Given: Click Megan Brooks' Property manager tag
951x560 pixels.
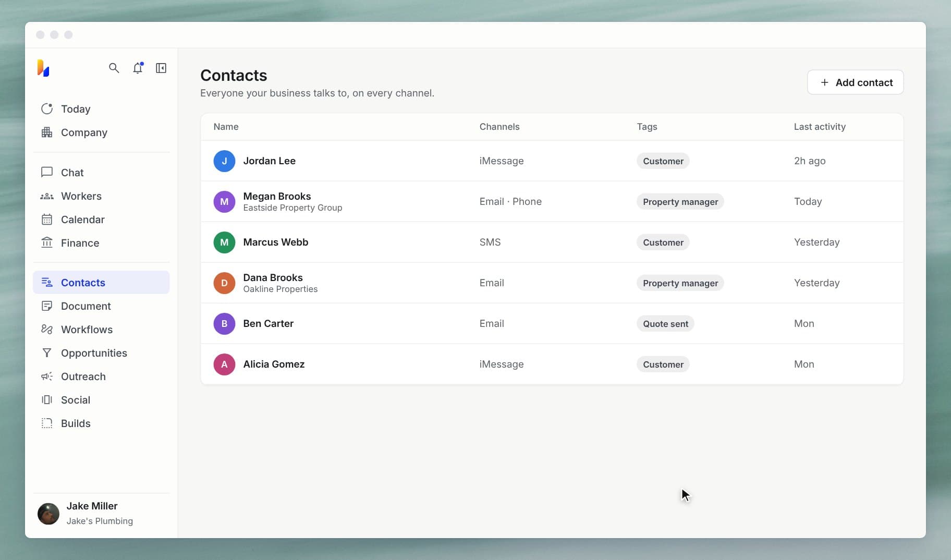Looking at the screenshot, I should coord(680,202).
